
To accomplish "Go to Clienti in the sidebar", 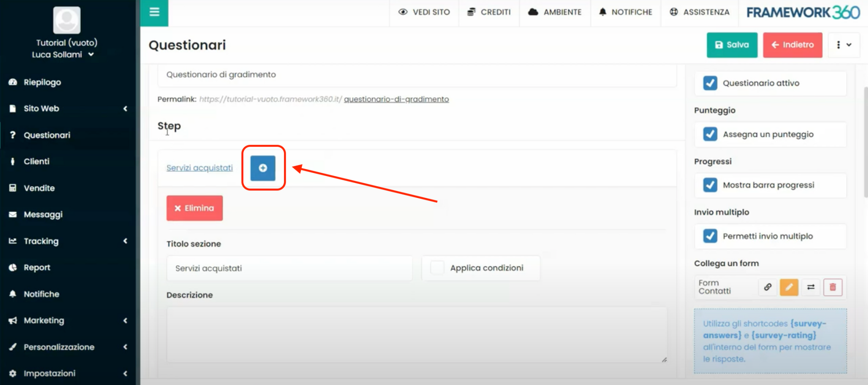I will click(37, 161).
